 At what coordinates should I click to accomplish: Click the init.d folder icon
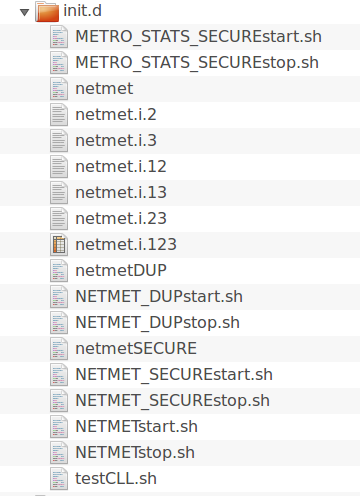tap(47, 12)
